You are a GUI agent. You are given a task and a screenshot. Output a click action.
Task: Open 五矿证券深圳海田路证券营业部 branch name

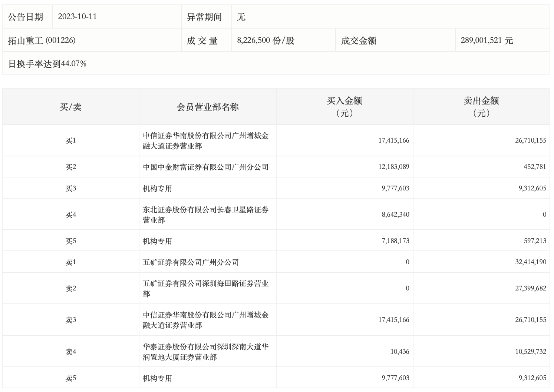(x=205, y=289)
